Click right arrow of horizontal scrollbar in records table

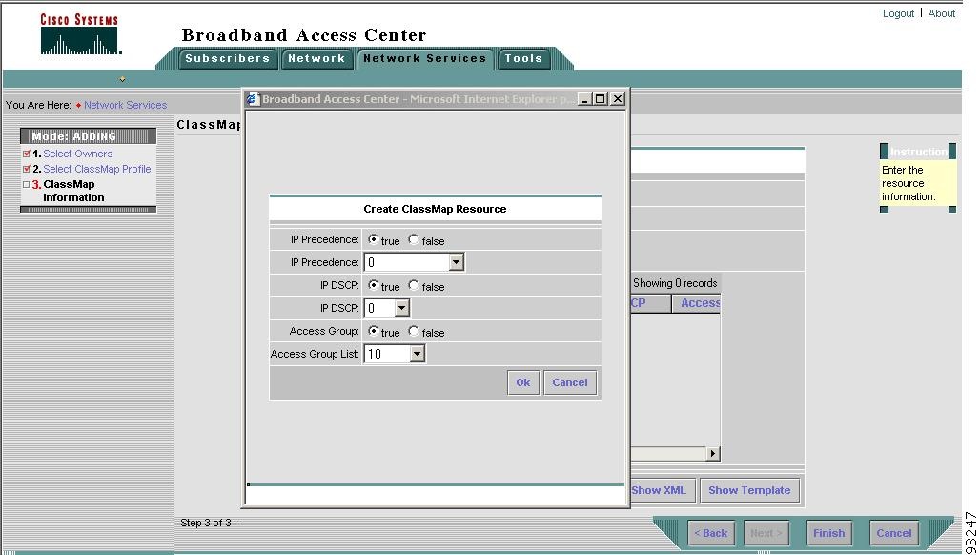[712, 453]
